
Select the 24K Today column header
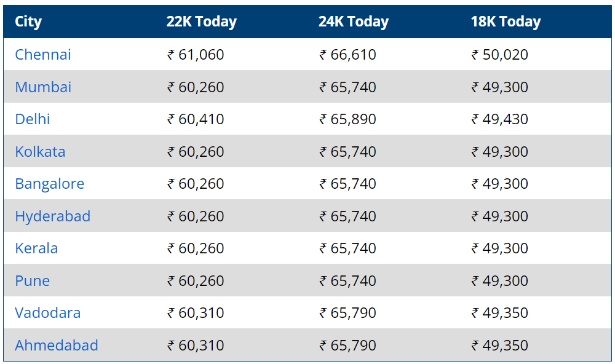click(x=354, y=22)
